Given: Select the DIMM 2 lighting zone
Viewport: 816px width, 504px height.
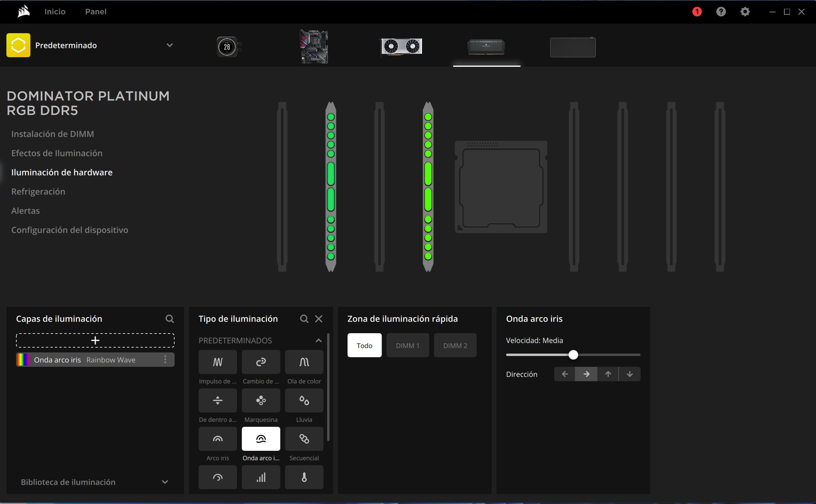Looking at the screenshot, I should [455, 345].
